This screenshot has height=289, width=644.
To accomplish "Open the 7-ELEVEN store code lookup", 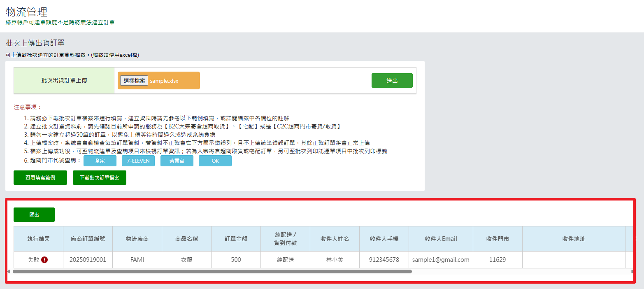I will [138, 161].
